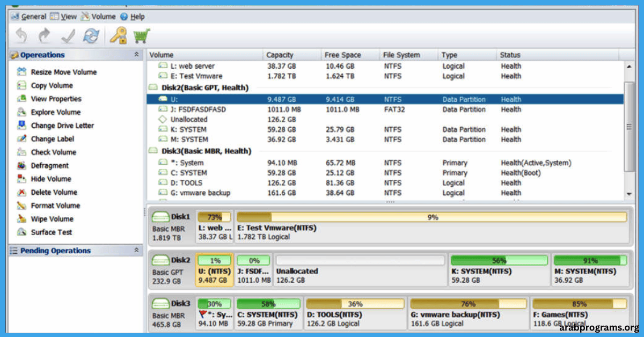The image size is (644, 337).
Task: Click the Disk2 drive icon in disk map
Action: 161,260
